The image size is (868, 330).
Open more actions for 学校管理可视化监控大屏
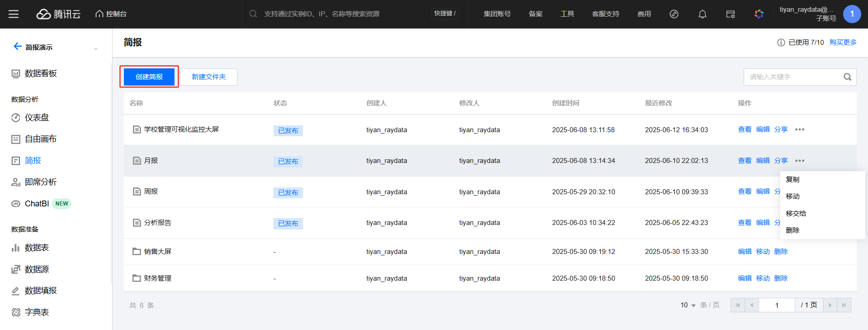tap(799, 130)
